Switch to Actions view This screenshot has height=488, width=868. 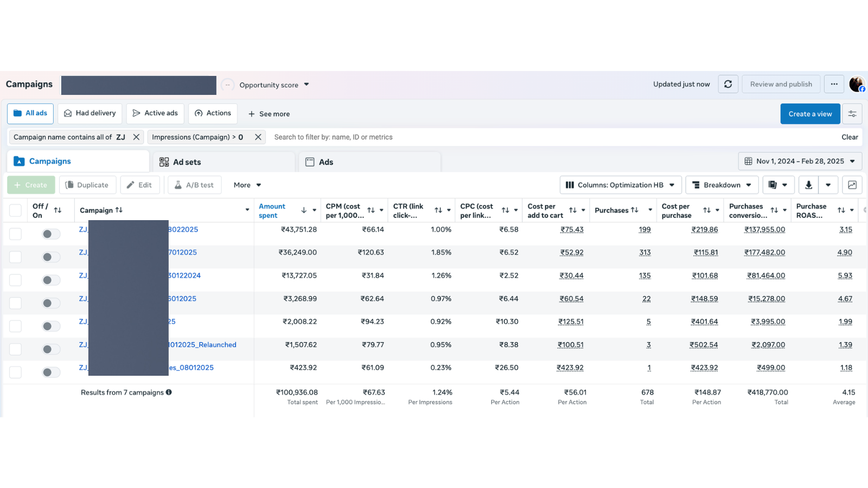[x=213, y=113]
